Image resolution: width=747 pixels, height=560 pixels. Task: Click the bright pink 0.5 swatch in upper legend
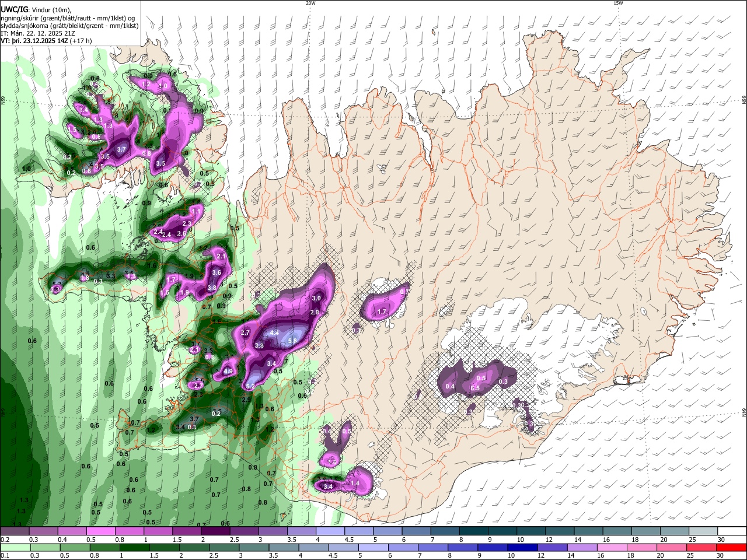[101, 531]
